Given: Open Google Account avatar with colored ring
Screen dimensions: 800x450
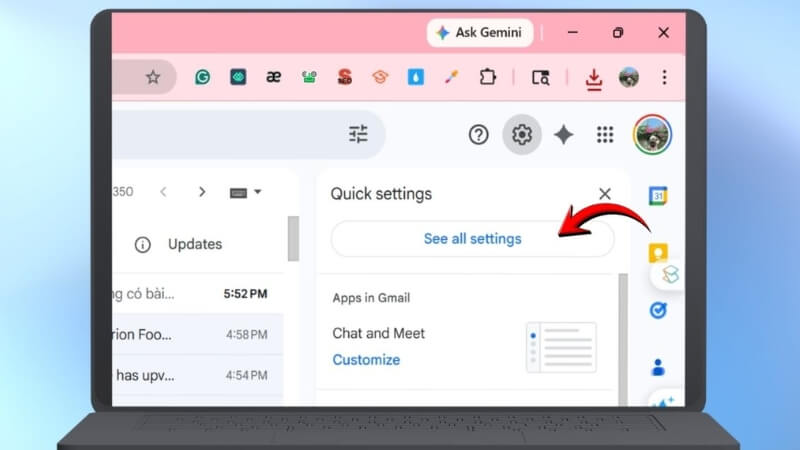Looking at the screenshot, I should coord(652,135).
